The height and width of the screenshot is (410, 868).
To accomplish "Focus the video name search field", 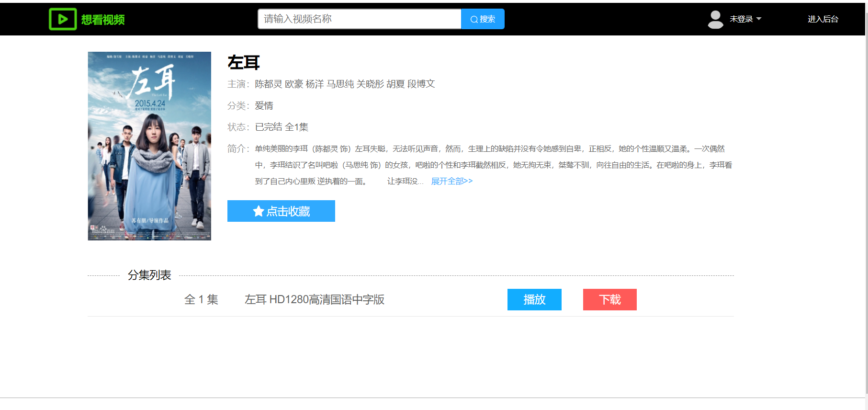I will [x=360, y=19].
